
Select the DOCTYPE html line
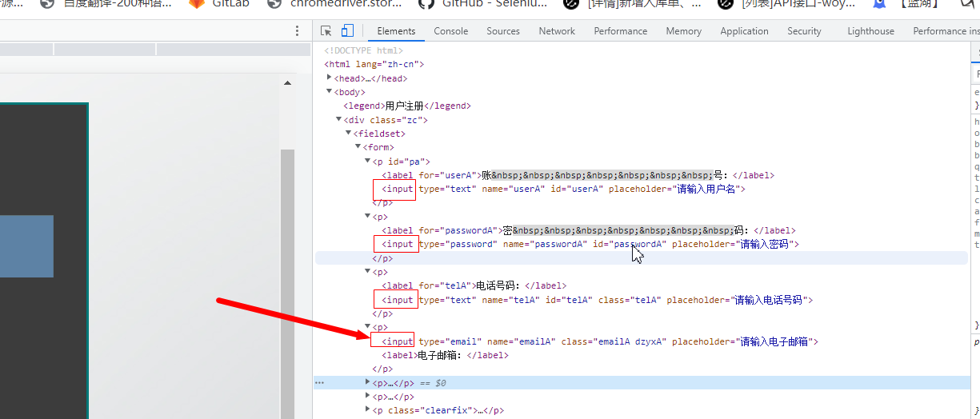coord(363,50)
